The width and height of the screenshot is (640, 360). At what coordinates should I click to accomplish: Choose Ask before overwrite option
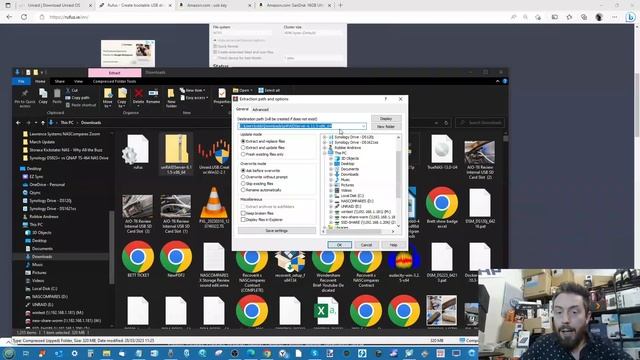pyautogui.click(x=243, y=170)
